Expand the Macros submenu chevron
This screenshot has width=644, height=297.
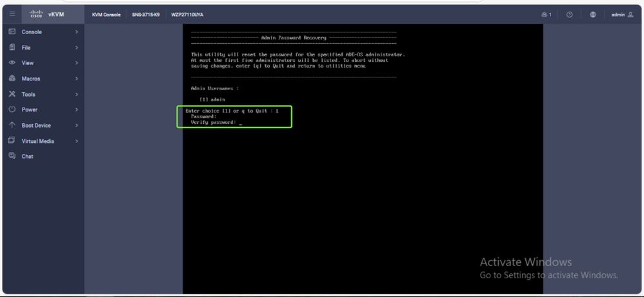coord(76,79)
